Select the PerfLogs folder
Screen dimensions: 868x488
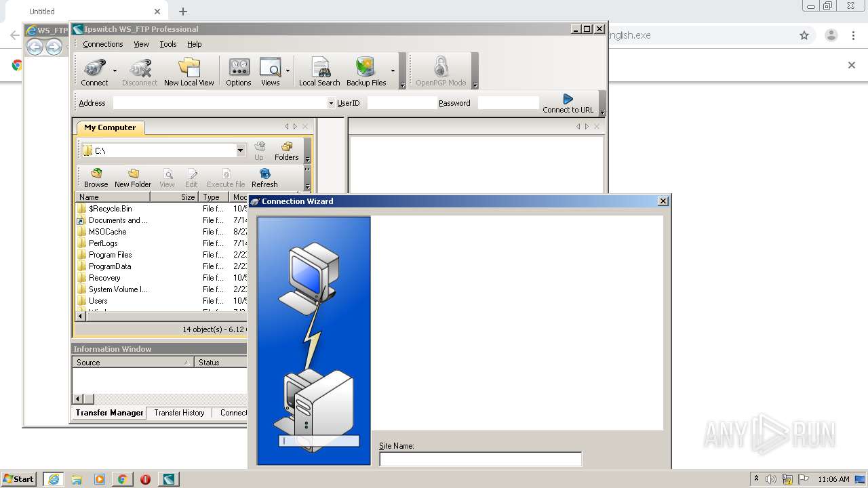pyautogui.click(x=103, y=243)
